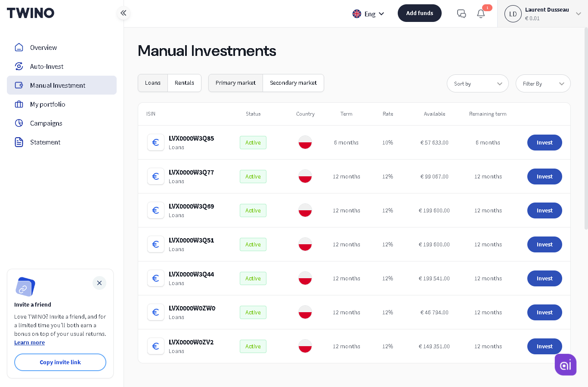Click Invest for LVX0000W3Q44
Image resolution: width=588 pixels, height=387 pixels.
tap(545, 278)
